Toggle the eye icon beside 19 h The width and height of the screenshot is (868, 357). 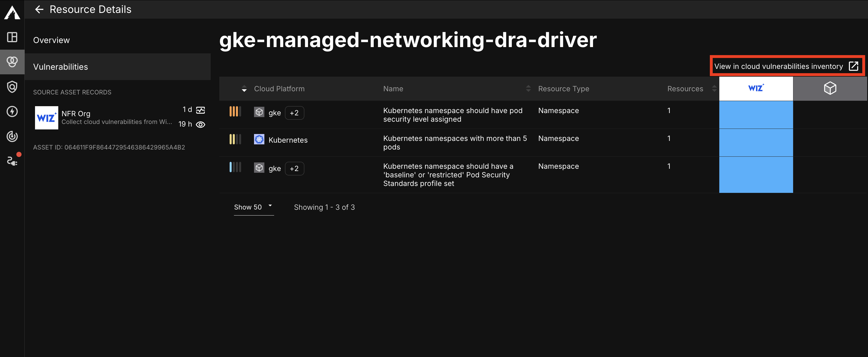click(200, 125)
